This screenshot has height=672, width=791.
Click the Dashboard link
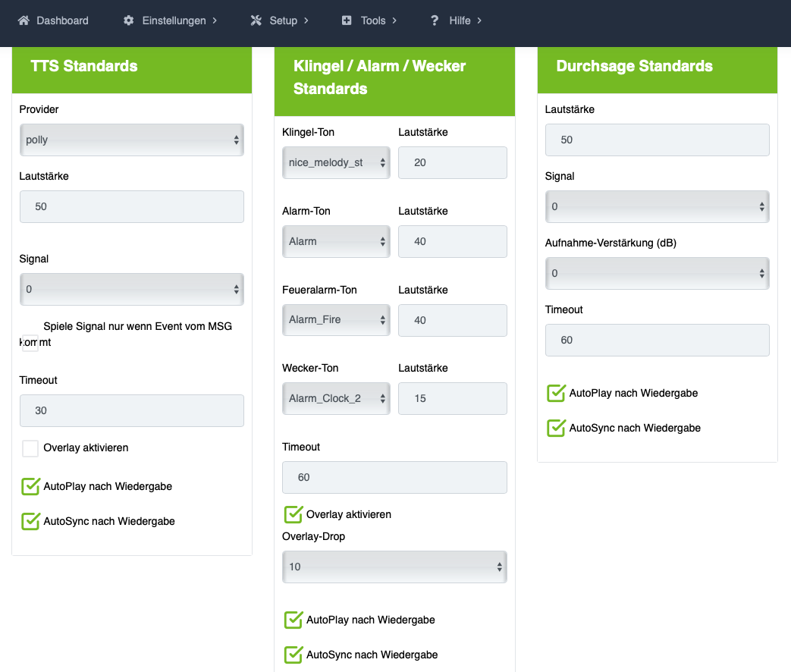click(62, 20)
